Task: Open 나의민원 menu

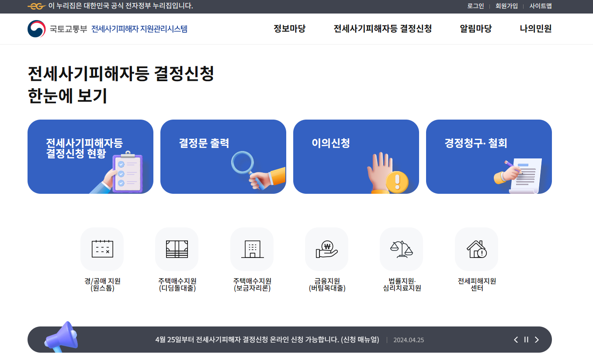Action: (x=536, y=29)
